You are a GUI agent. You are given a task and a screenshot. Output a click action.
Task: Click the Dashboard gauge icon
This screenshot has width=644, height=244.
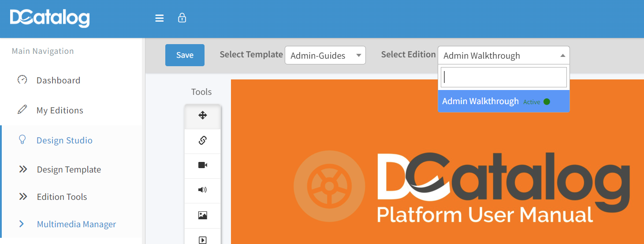pos(22,80)
